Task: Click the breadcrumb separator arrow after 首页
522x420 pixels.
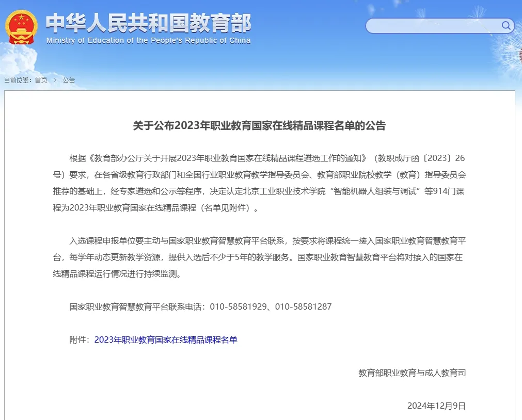Action: tap(54, 80)
